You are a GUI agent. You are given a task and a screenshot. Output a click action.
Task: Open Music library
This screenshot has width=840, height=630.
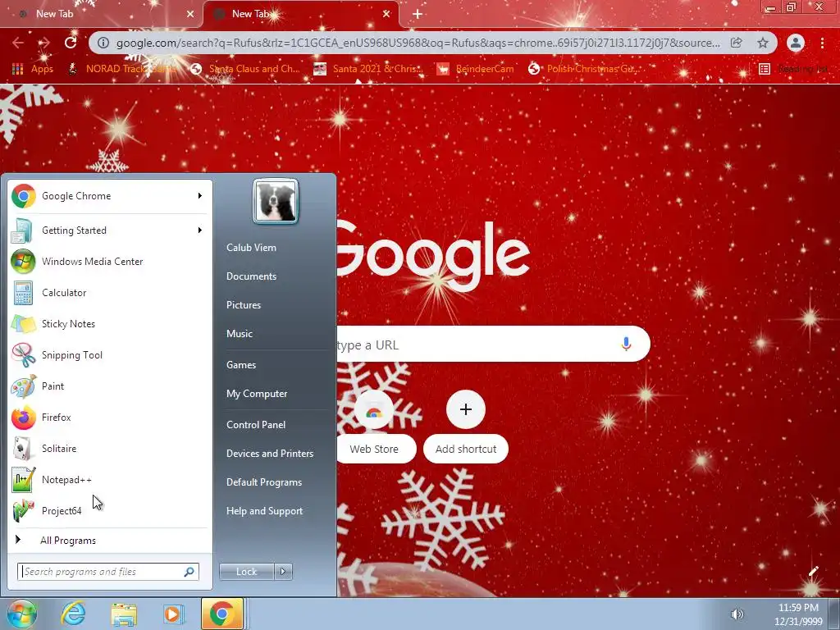coord(240,334)
